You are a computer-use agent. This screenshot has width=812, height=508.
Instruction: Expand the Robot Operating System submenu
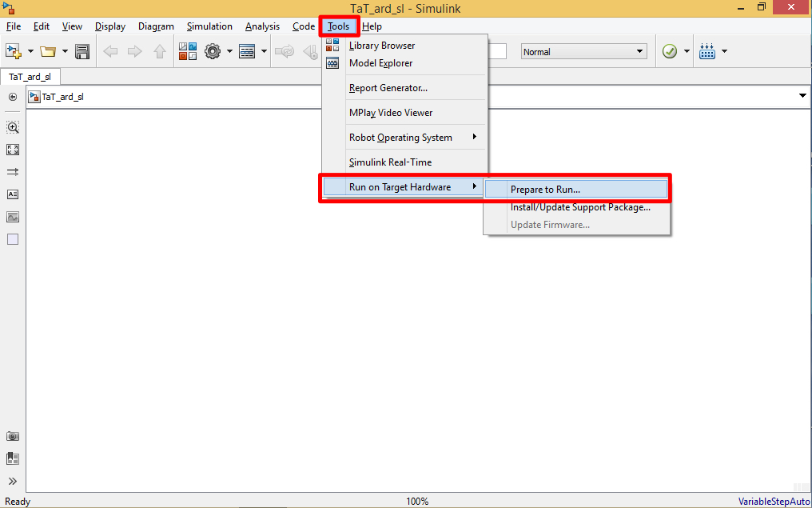click(x=405, y=138)
